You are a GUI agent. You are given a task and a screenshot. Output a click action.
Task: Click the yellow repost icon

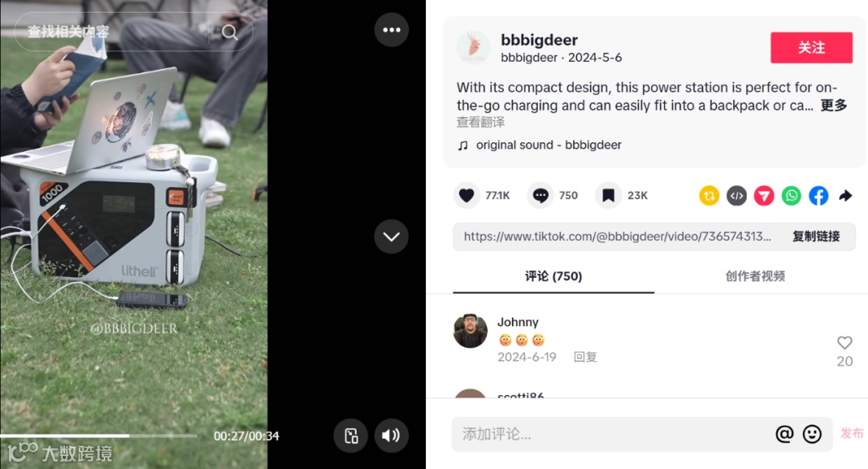(x=709, y=196)
